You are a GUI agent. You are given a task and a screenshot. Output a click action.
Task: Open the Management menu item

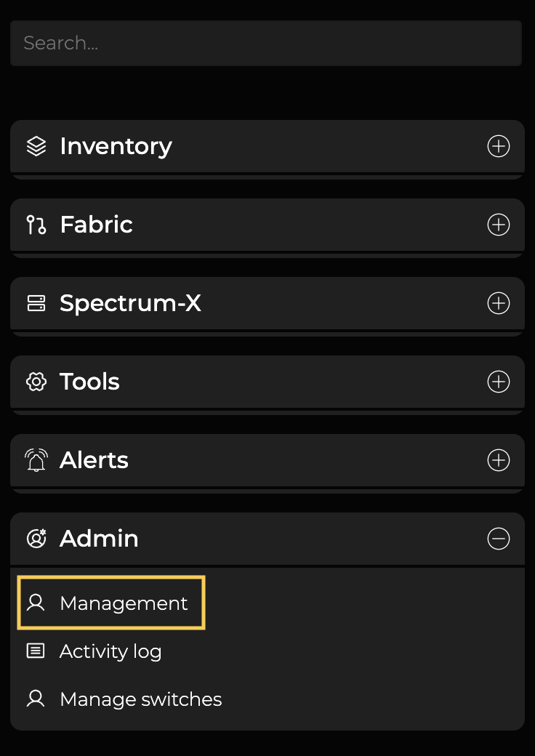click(x=124, y=603)
